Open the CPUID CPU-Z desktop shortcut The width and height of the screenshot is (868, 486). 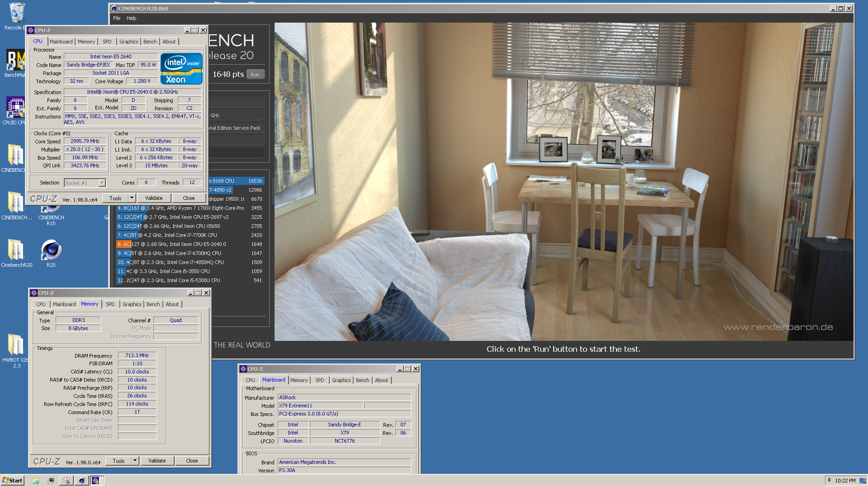(x=15, y=110)
